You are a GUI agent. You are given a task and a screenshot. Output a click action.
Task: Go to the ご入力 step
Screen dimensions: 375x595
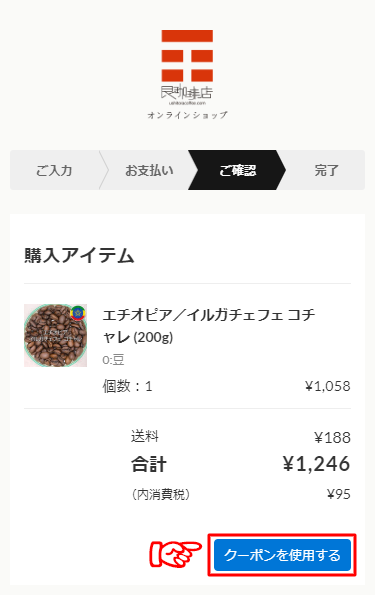(54, 170)
